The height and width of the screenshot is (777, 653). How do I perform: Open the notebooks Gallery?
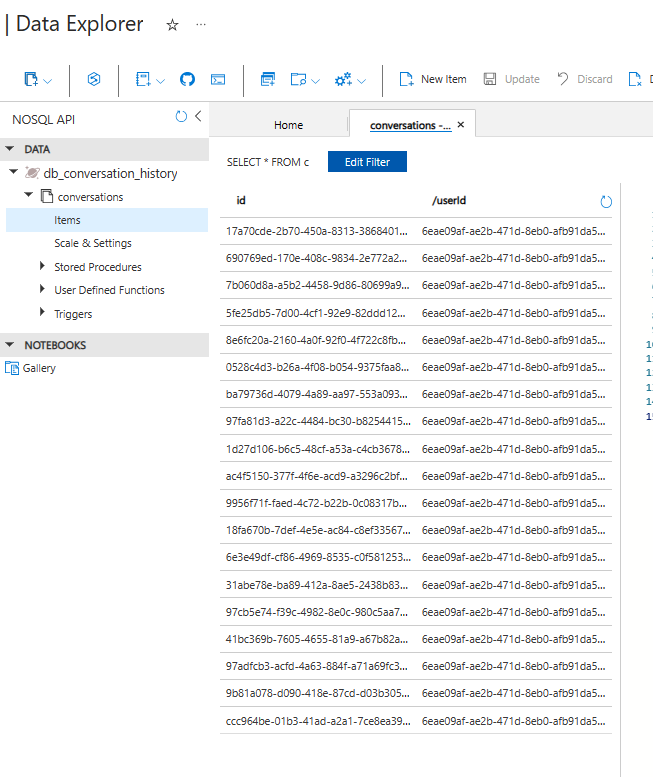[x=39, y=368]
